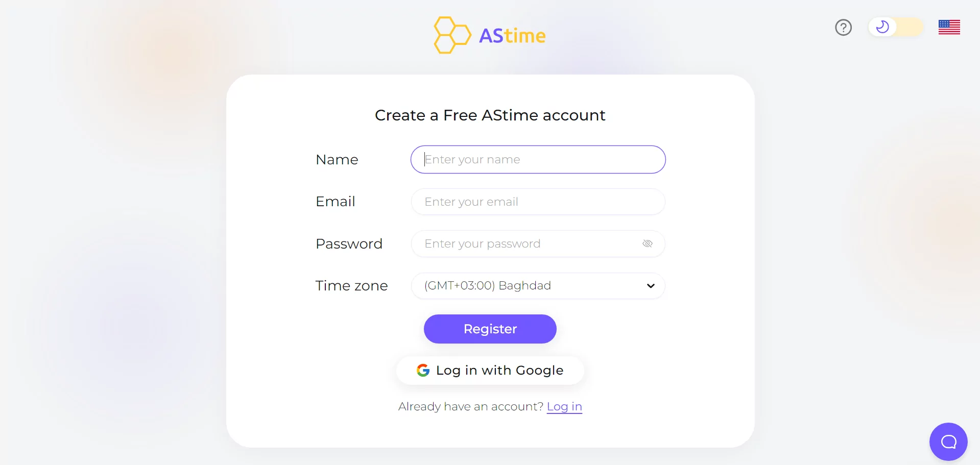The image size is (980, 465).
Task: Open help via the question mark icon
Action: 843,27
